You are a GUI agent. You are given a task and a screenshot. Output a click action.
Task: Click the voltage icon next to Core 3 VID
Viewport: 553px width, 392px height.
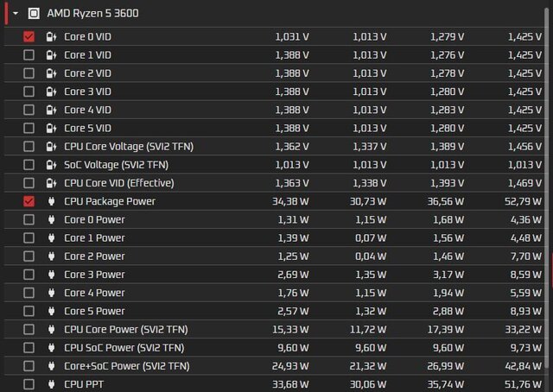point(51,92)
